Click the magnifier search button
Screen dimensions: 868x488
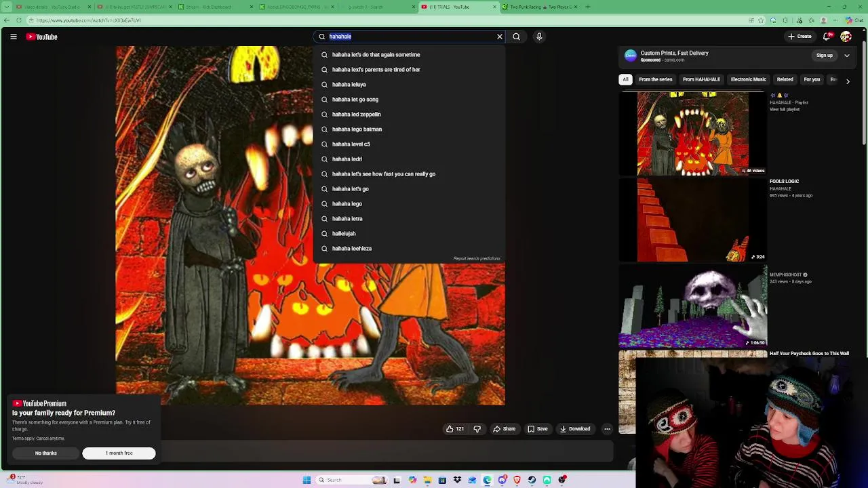[516, 37]
